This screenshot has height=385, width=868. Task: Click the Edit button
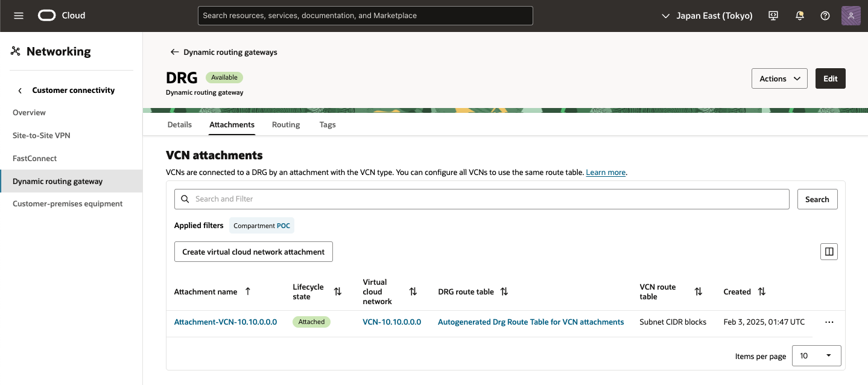pyautogui.click(x=831, y=78)
